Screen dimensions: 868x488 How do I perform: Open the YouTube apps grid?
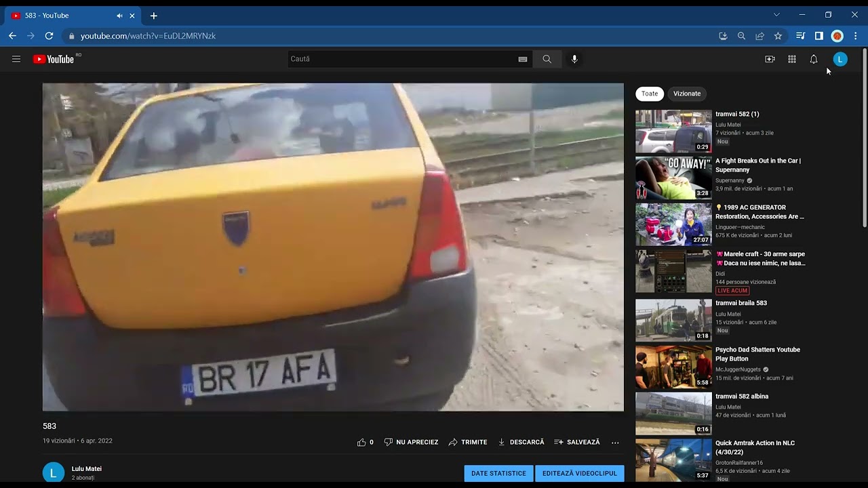[x=791, y=59]
